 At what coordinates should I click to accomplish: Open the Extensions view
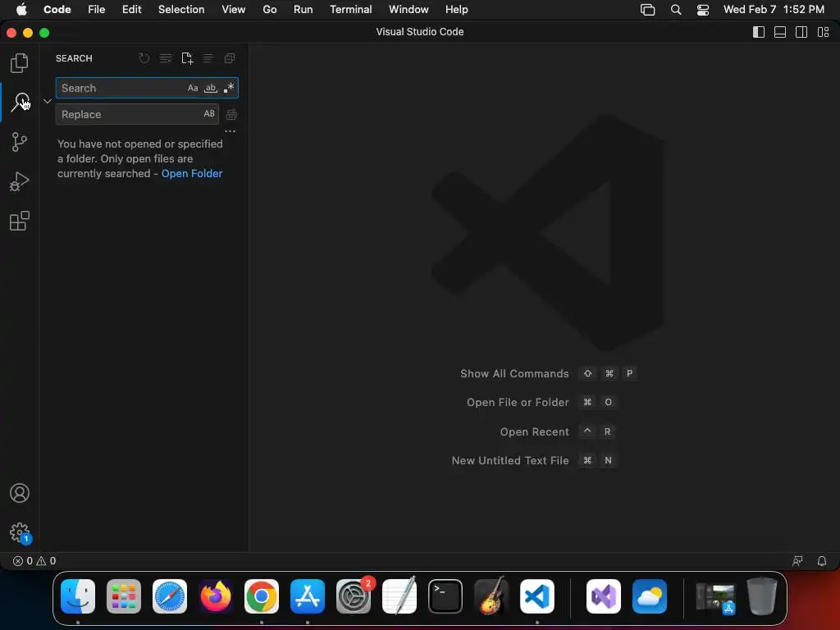(x=20, y=221)
